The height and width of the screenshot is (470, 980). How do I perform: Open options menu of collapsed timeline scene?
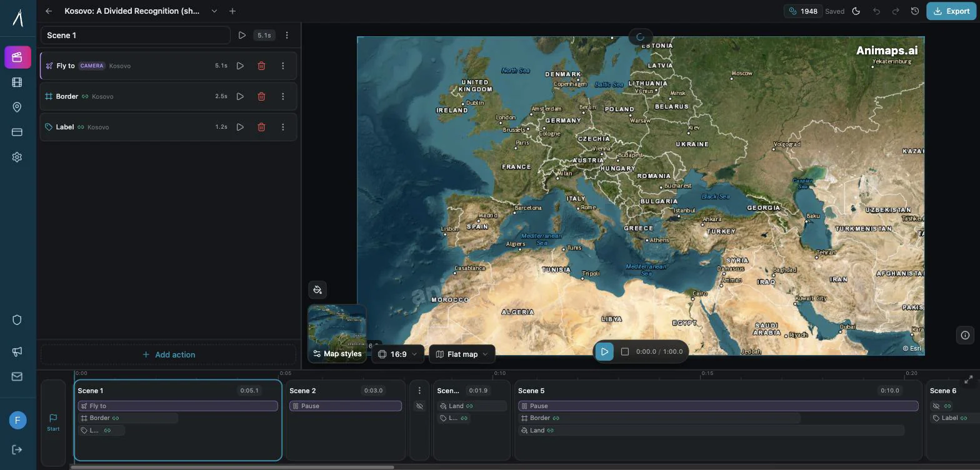[x=419, y=391]
